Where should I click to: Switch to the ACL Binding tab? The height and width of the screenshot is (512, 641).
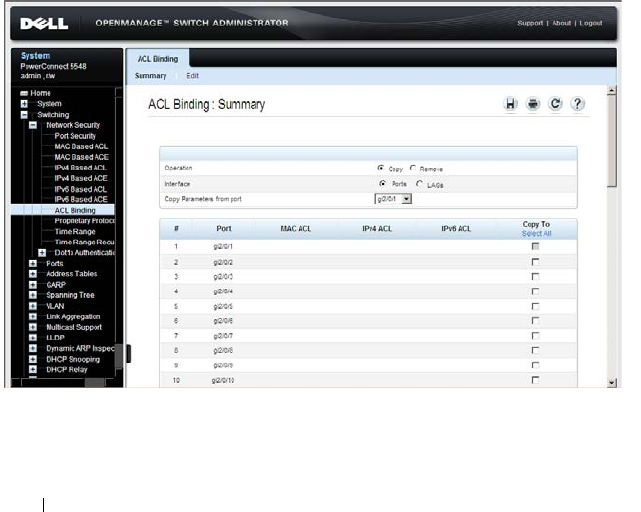coord(158,59)
